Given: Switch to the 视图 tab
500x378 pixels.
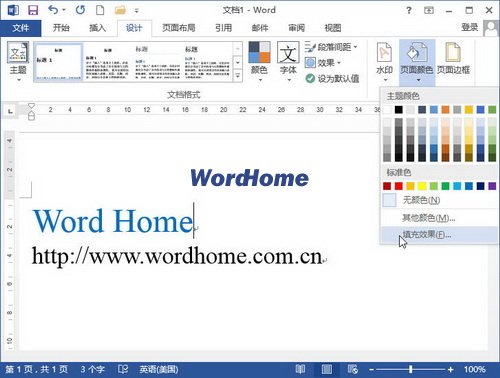Looking at the screenshot, I should point(333,28).
